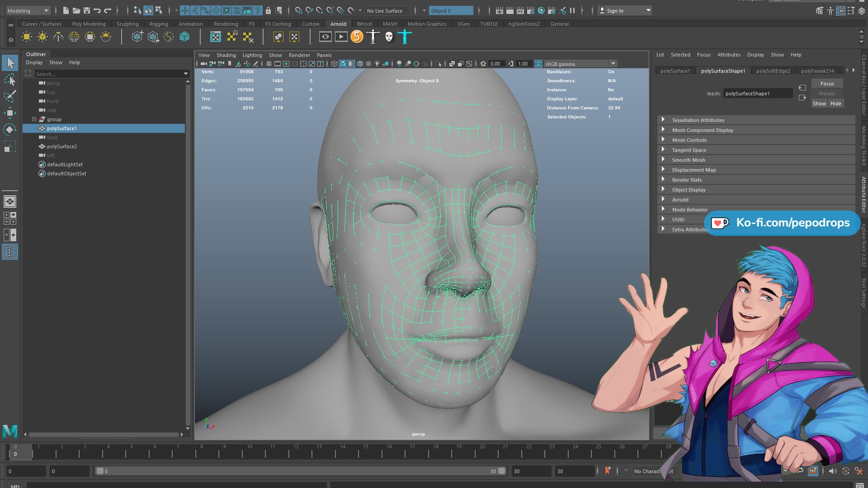Expand the Tessellation Attributes section
Viewport: 868px width, 488px height.
[698, 120]
